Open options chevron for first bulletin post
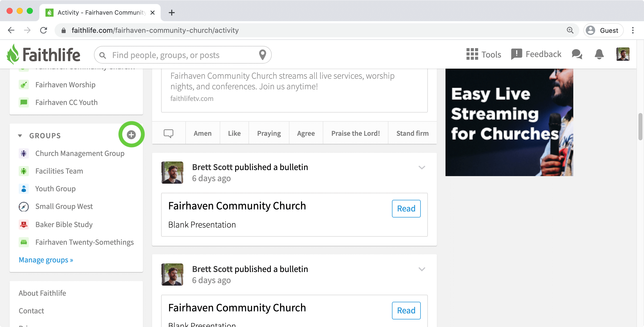Image resolution: width=644 pixels, height=327 pixels. (x=422, y=168)
